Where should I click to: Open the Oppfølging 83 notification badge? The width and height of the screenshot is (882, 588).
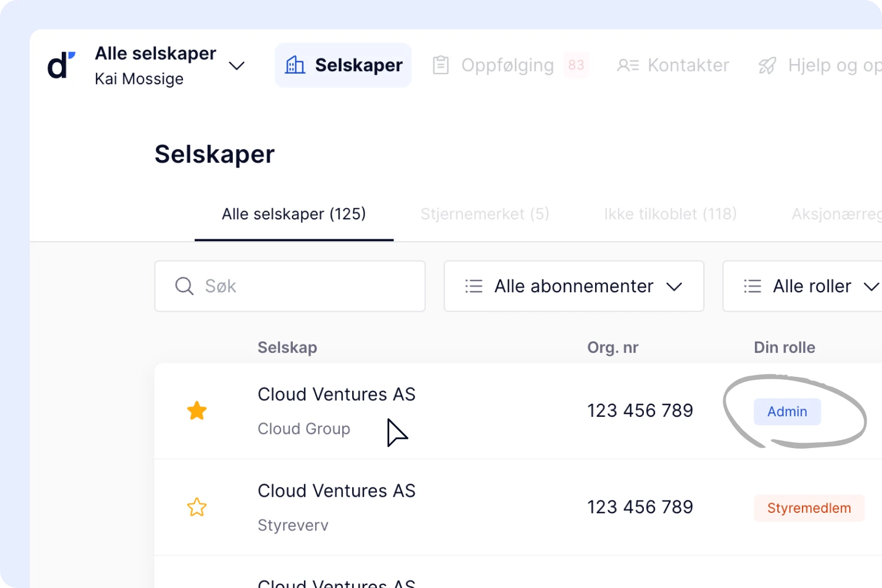pos(576,65)
